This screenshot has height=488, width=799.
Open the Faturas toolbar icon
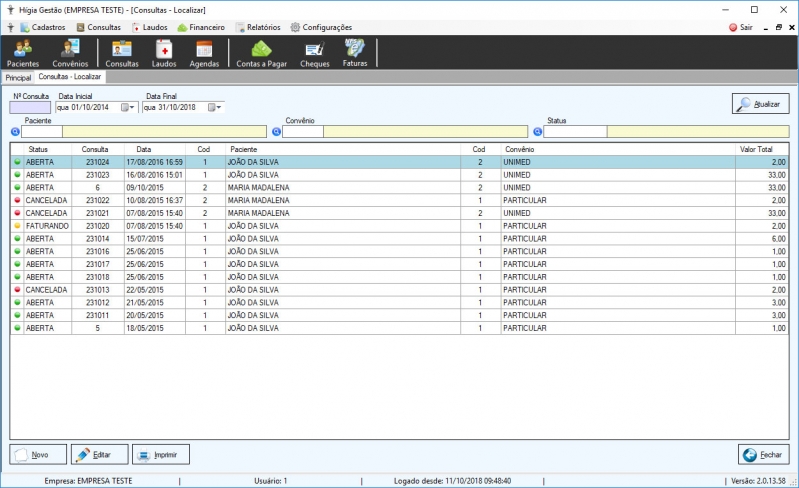pyautogui.click(x=355, y=53)
